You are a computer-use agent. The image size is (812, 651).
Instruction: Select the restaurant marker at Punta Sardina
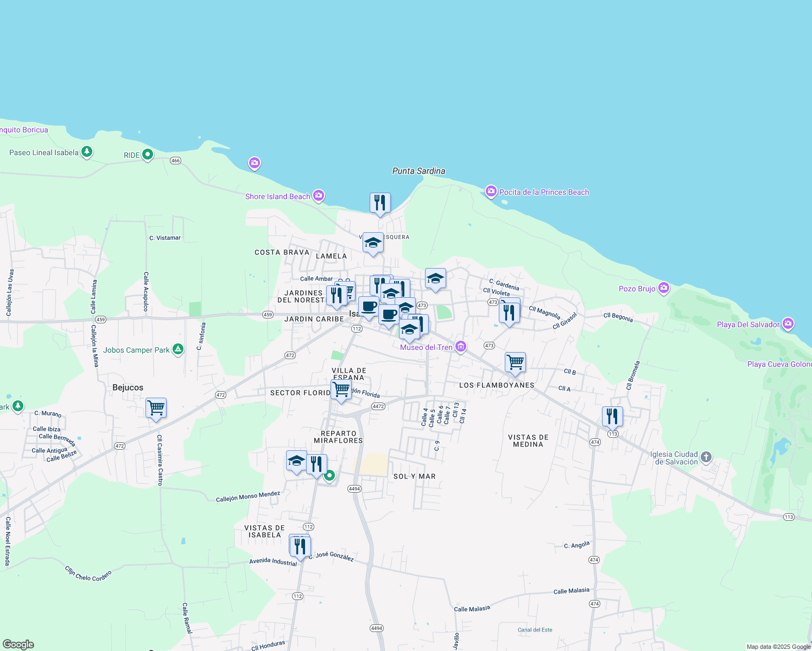380,202
